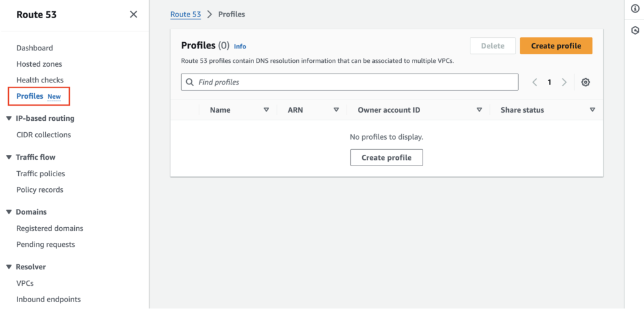Open the table preferences gear icon
Viewport: 644px width, 309px height.
click(x=586, y=82)
